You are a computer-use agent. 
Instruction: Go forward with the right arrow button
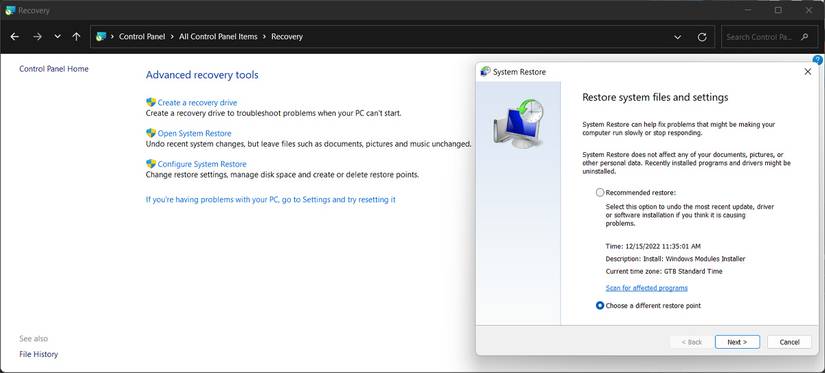[x=37, y=37]
